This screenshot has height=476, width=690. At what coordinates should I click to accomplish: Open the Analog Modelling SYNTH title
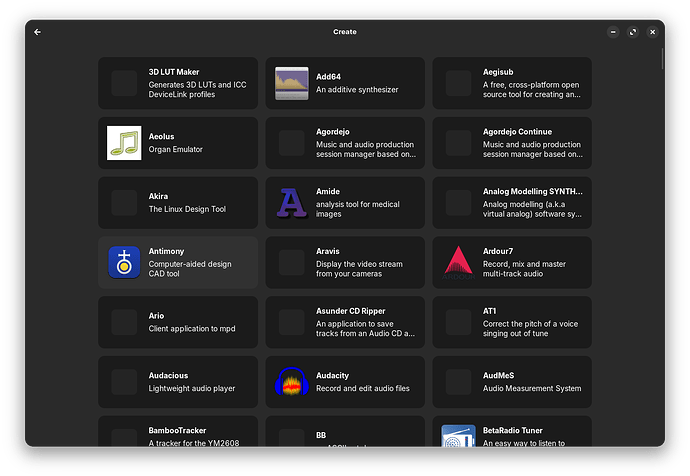[532, 191]
